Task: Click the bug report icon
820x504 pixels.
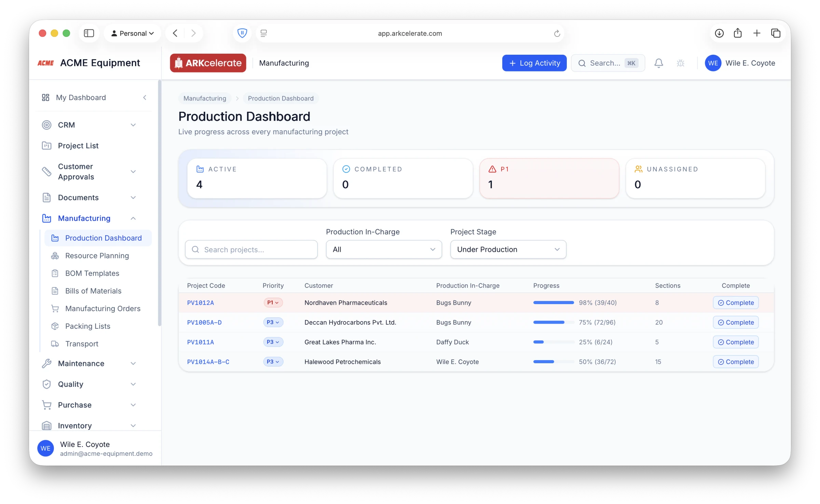Action: pyautogui.click(x=680, y=63)
